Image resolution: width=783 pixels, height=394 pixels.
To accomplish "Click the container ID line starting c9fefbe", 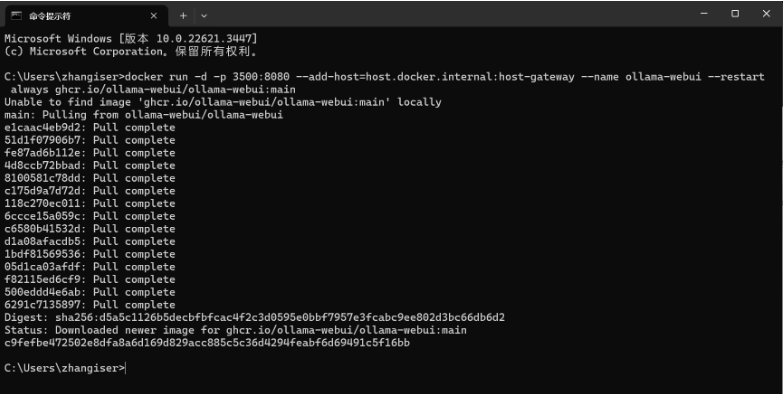I will (207, 343).
